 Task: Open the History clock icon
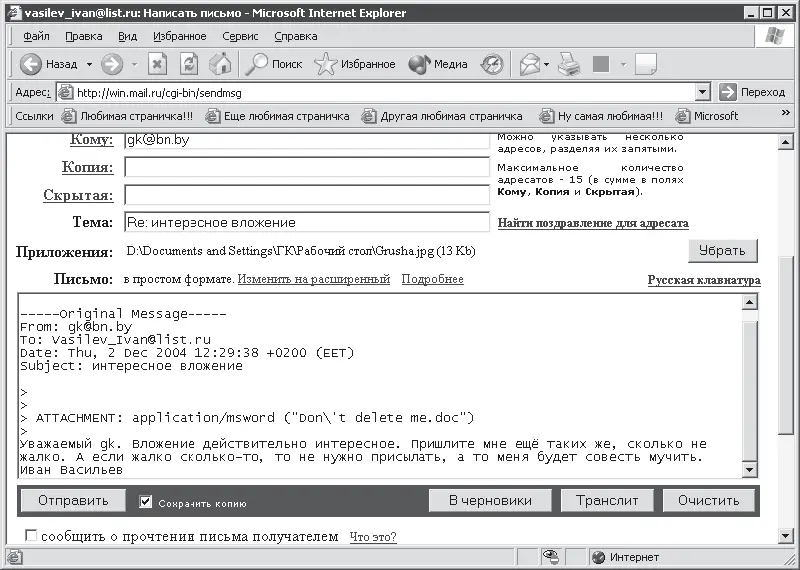492,64
